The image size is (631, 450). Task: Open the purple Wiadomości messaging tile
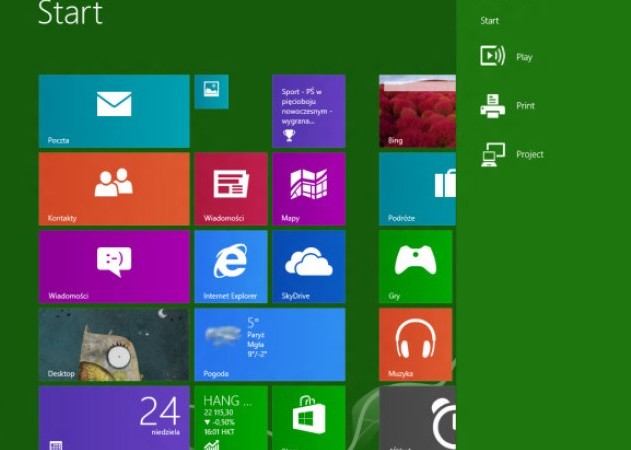click(x=114, y=266)
